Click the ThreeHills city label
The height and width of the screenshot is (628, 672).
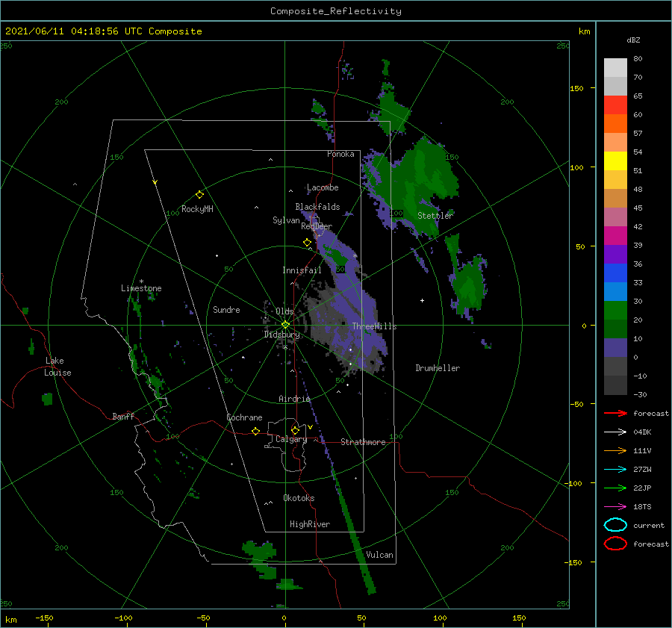374,326
